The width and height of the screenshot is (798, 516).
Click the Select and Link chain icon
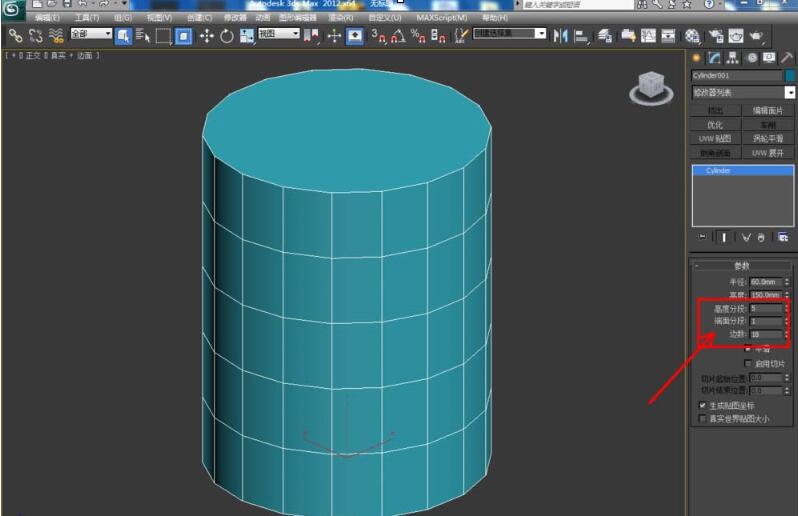pos(16,36)
